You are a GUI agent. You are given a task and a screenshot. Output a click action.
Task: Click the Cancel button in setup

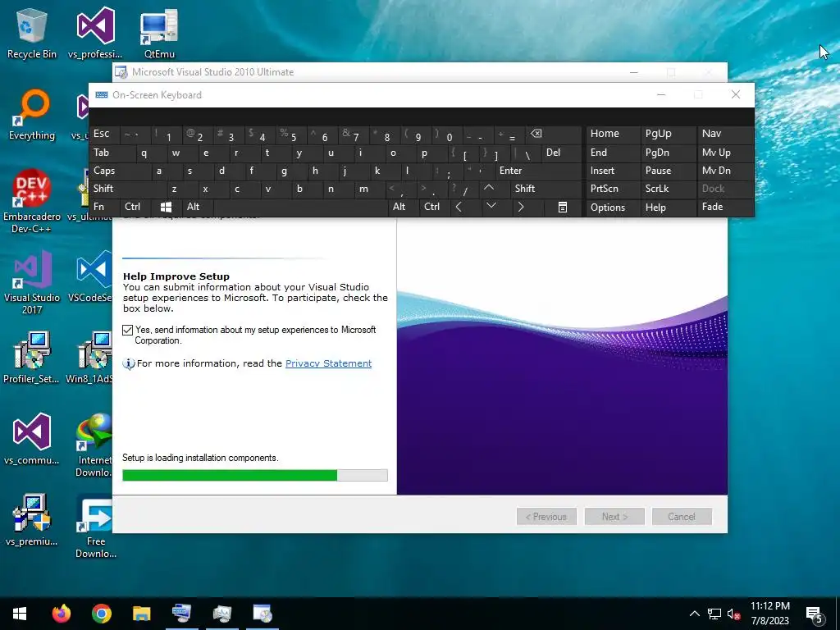pyautogui.click(x=682, y=517)
